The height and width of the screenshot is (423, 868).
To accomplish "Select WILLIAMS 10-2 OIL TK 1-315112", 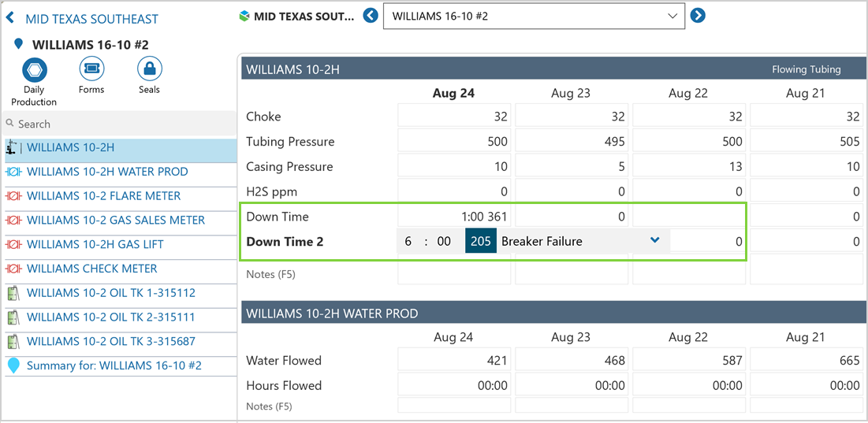I will (x=110, y=293).
